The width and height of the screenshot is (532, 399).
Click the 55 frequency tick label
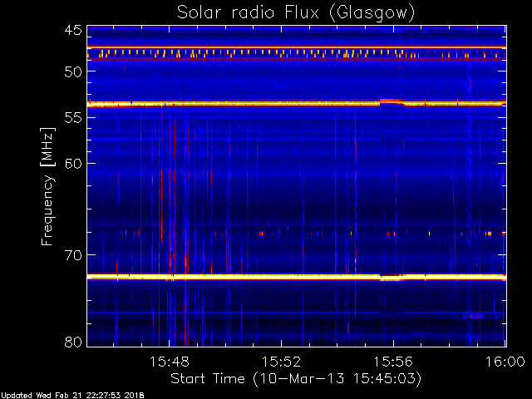[73, 118]
